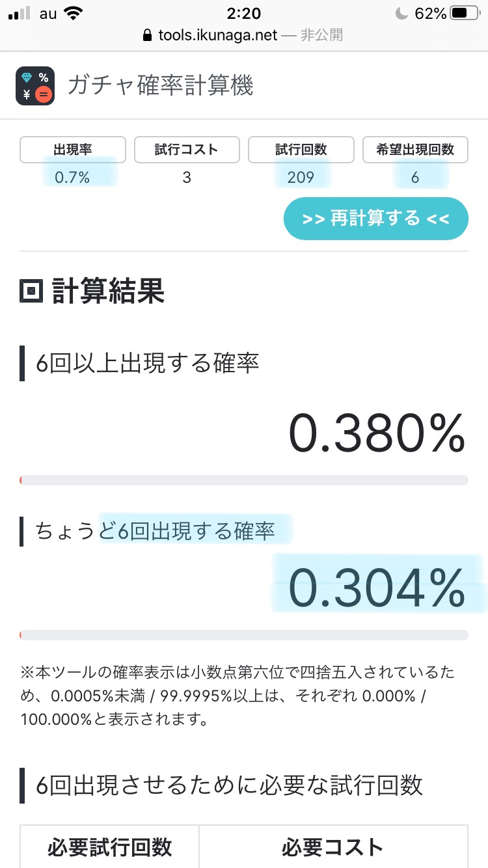The width and height of the screenshot is (488, 868).
Task: Click the progress bar below 0.380%
Action: [244, 480]
